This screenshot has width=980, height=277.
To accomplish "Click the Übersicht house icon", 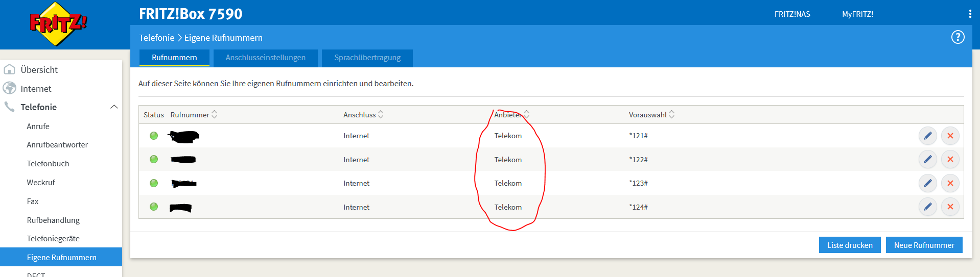I will 9,69.
